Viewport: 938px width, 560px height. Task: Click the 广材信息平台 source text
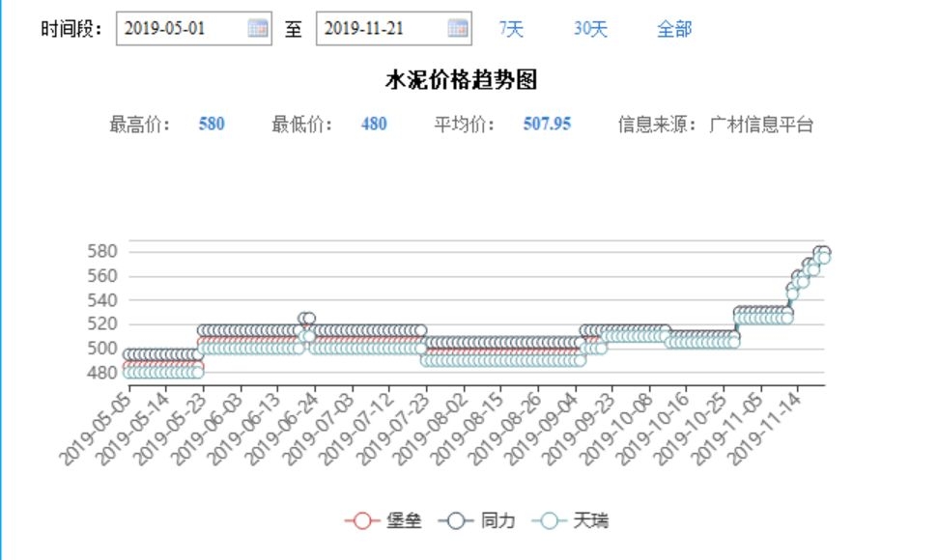click(x=760, y=125)
